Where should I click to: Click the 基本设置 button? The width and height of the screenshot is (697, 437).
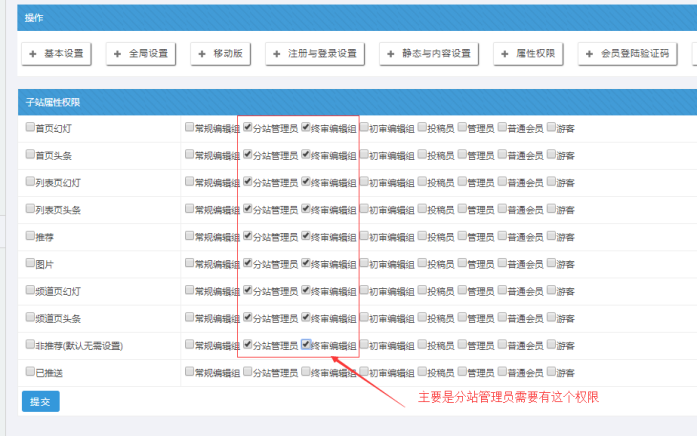pos(57,53)
